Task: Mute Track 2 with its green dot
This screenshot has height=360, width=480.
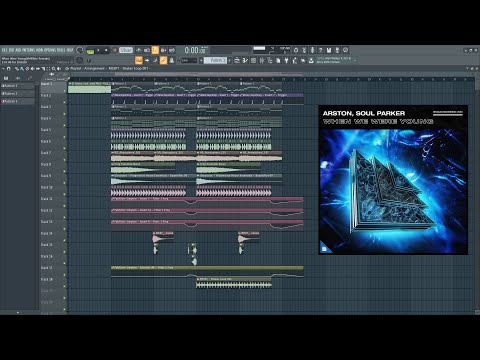Action: (x=64, y=102)
